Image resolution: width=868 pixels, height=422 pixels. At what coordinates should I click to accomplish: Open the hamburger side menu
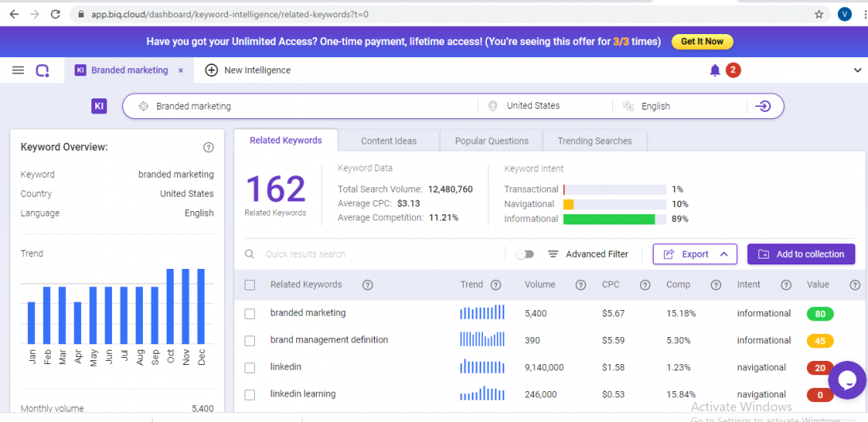(18, 71)
